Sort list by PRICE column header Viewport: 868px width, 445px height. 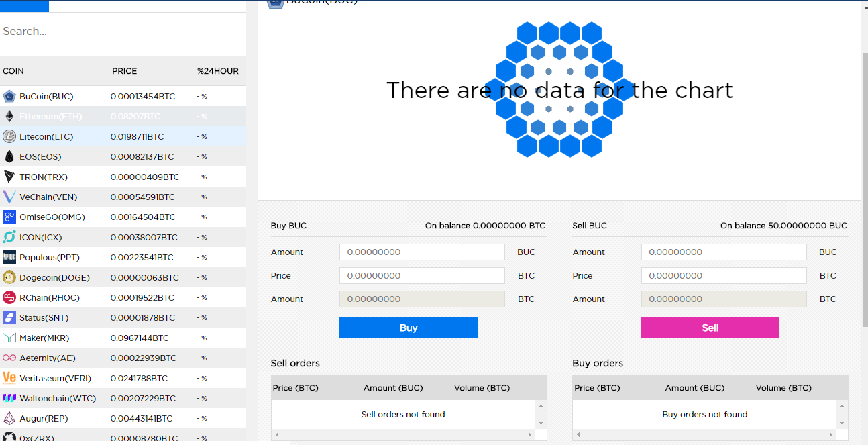tap(125, 71)
